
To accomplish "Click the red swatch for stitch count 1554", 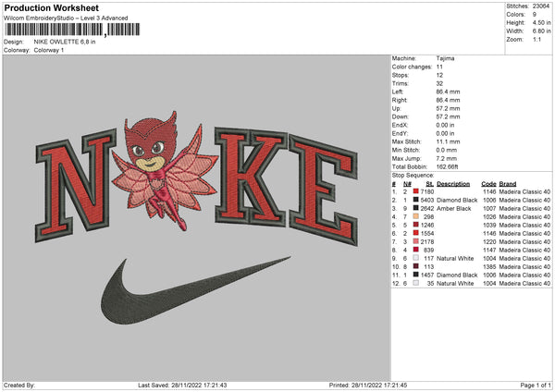I will (x=416, y=233).
